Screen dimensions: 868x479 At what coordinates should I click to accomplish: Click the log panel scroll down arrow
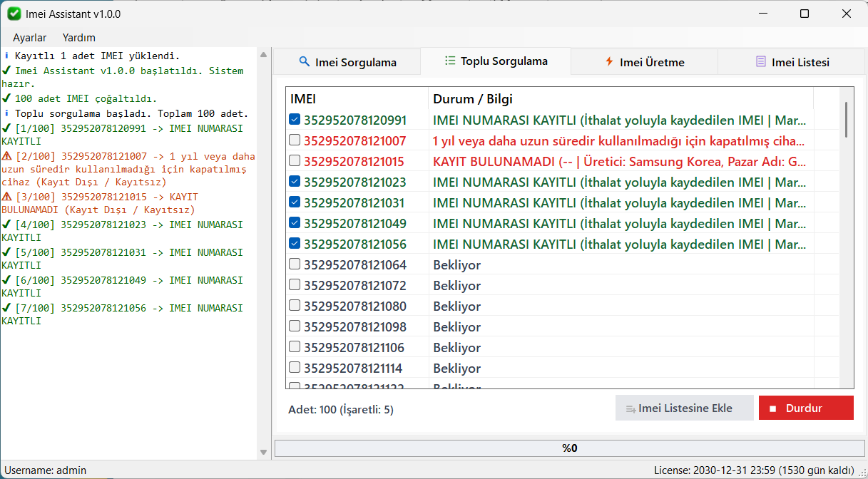[x=263, y=452]
